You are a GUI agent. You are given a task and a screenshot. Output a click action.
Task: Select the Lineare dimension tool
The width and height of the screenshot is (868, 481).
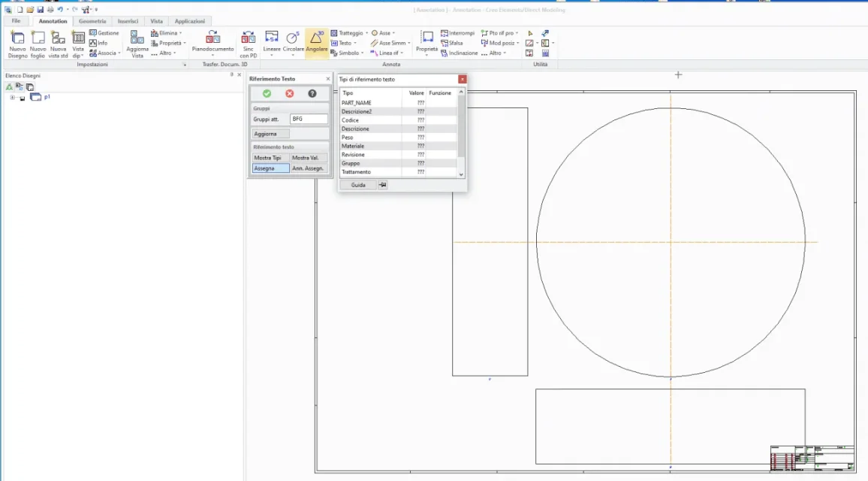click(272, 44)
